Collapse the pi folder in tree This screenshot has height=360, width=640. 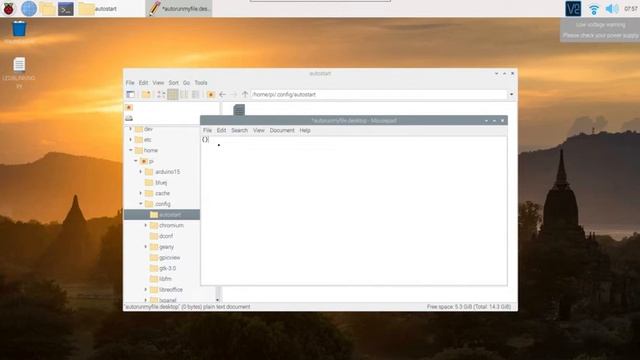136,161
